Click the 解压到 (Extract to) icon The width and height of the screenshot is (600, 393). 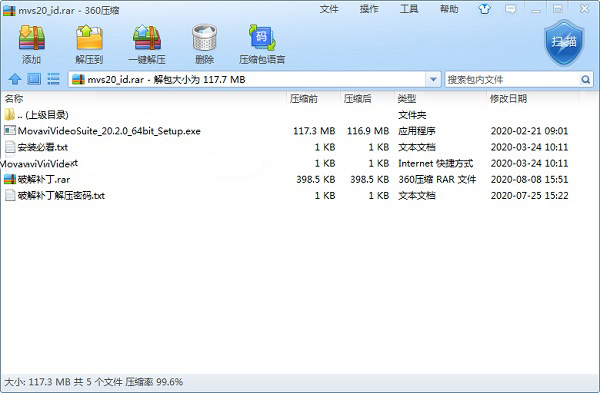(89, 38)
